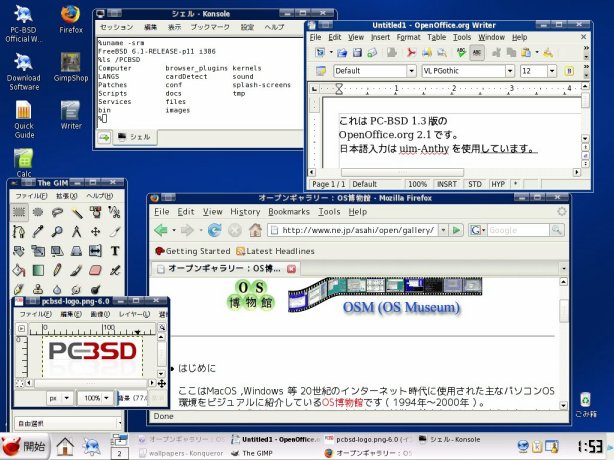Open back button history dropdown in Firefox
Image resolution: width=614 pixels, height=460 pixels.
coord(174,230)
